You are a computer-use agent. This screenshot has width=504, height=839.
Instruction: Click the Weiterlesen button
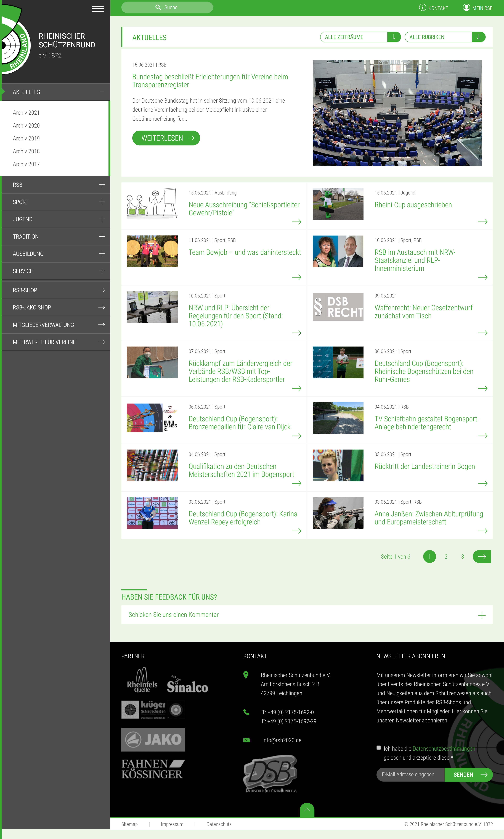coord(166,138)
